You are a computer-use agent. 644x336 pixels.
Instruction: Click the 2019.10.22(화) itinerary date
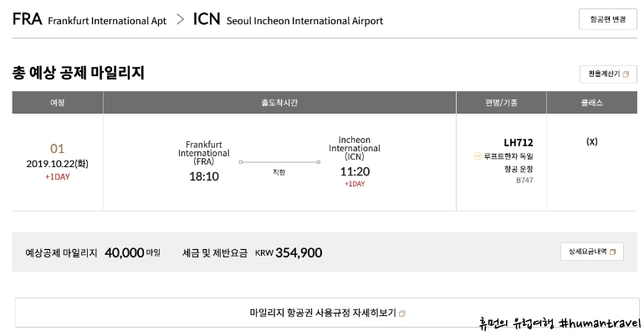[57, 164]
